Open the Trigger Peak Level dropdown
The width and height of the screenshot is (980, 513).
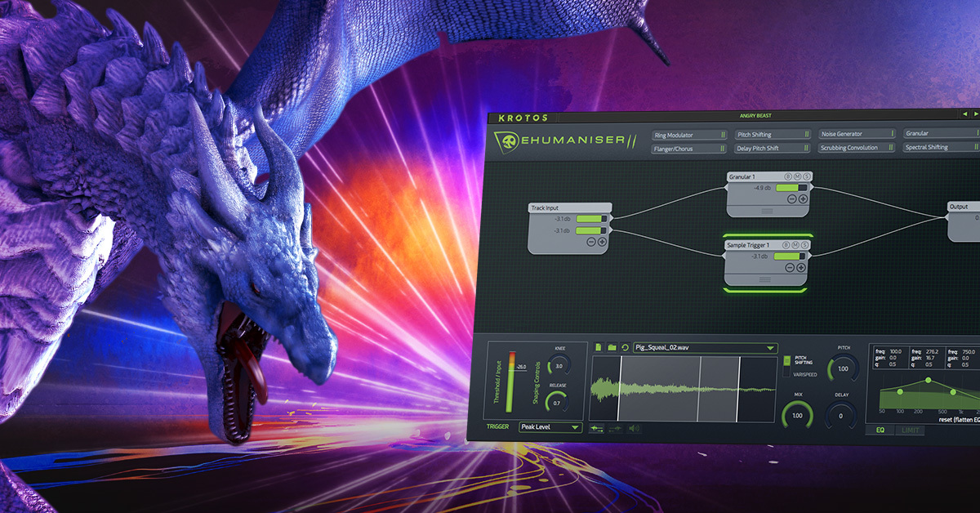point(550,426)
